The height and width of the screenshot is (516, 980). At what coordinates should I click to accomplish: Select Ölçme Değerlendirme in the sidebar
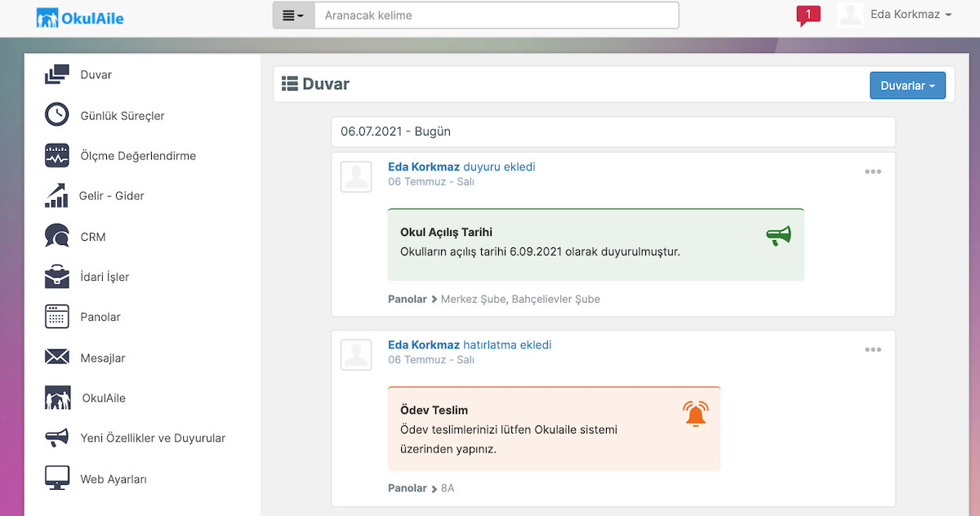138,156
